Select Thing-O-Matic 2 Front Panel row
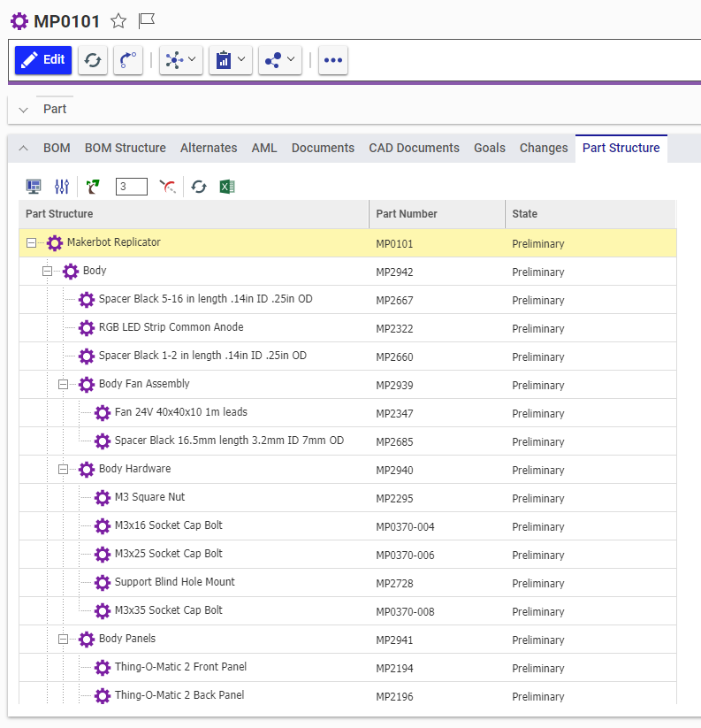 [347, 668]
